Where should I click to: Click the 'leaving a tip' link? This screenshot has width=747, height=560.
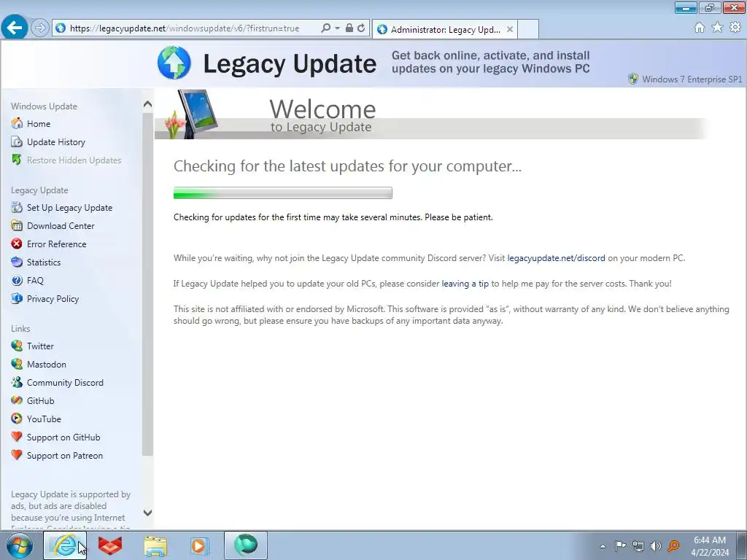465,284
